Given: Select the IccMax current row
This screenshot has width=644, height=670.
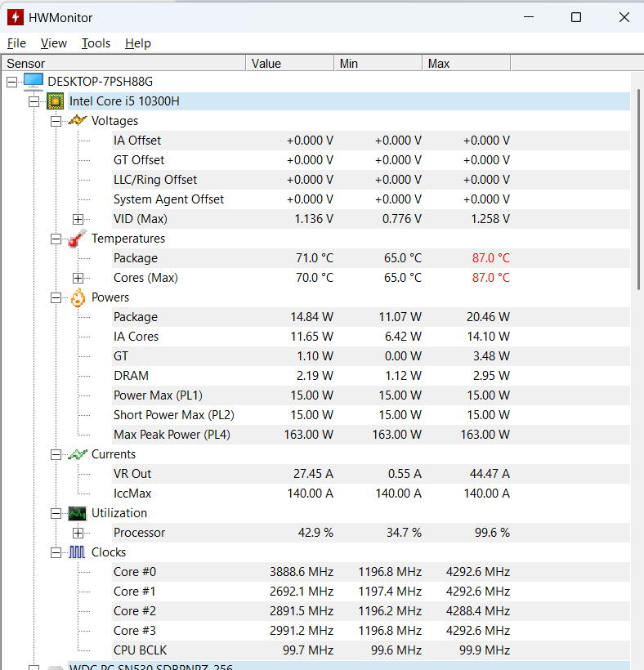Looking at the screenshot, I should [371, 493].
